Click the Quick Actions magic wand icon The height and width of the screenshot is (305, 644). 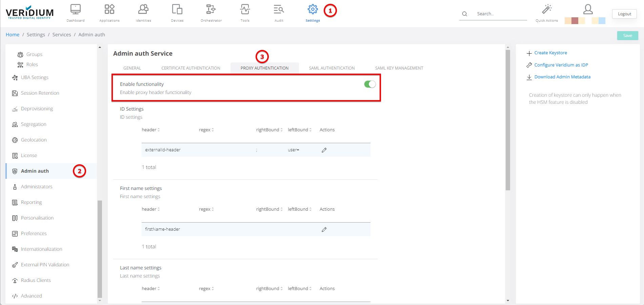(x=546, y=9)
